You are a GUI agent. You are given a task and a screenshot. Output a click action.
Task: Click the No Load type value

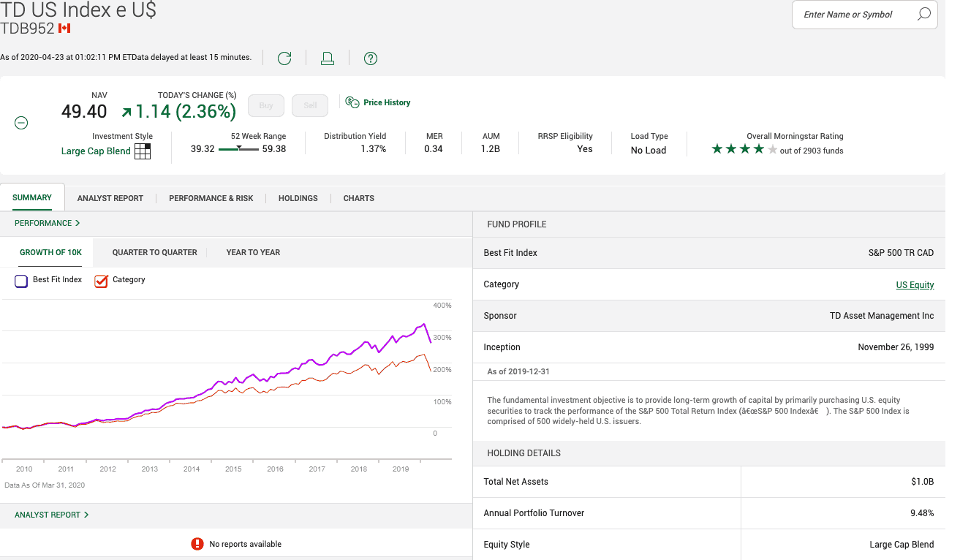(649, 151)
